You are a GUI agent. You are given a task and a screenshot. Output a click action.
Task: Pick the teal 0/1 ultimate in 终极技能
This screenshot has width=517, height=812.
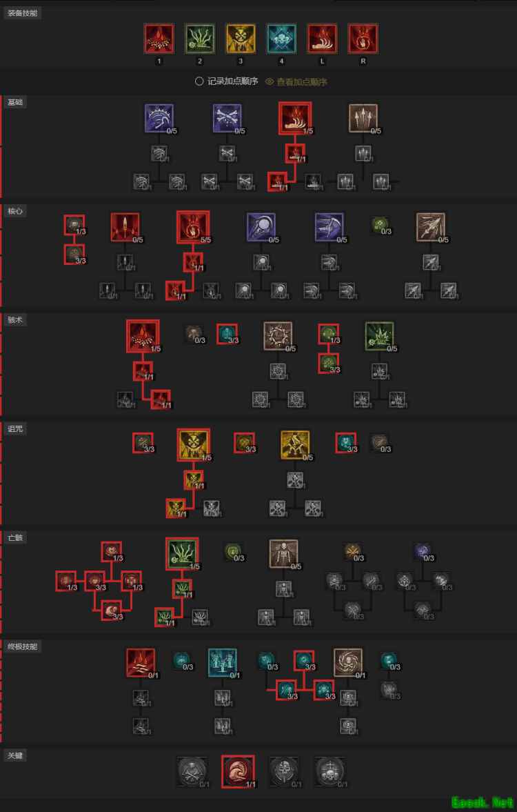(x=223, y=663)
